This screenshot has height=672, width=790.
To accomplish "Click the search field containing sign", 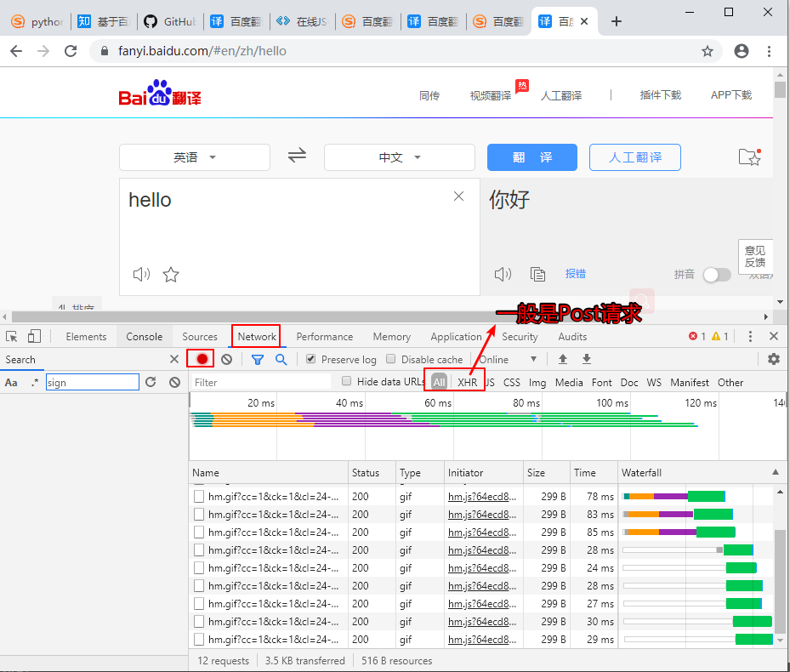I will tap(92, 382).
